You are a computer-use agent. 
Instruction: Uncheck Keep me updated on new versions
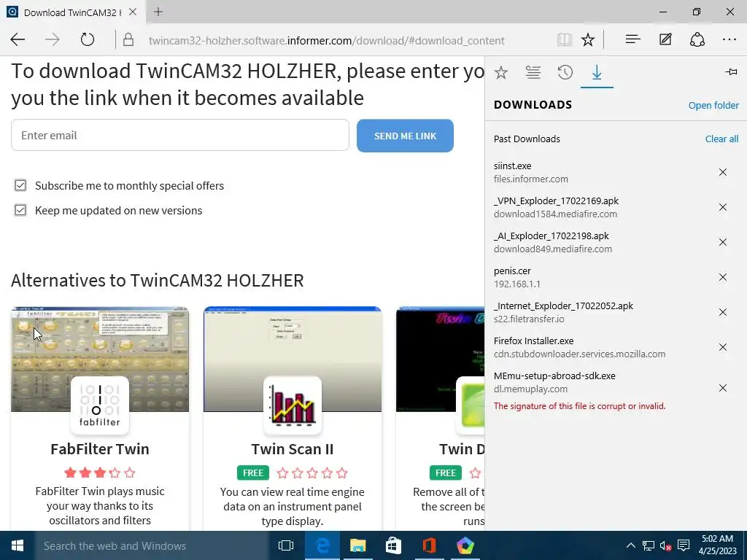click(x=20, y=210)
